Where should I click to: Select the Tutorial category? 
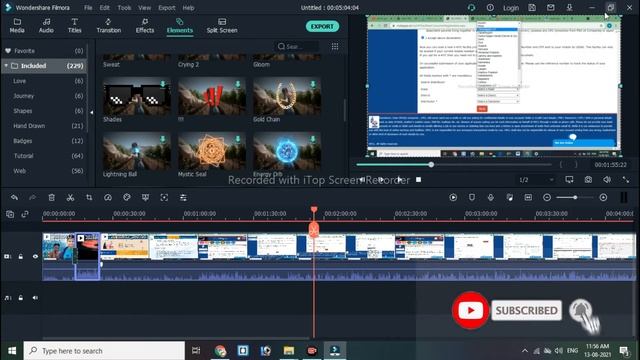coord(44,156)
